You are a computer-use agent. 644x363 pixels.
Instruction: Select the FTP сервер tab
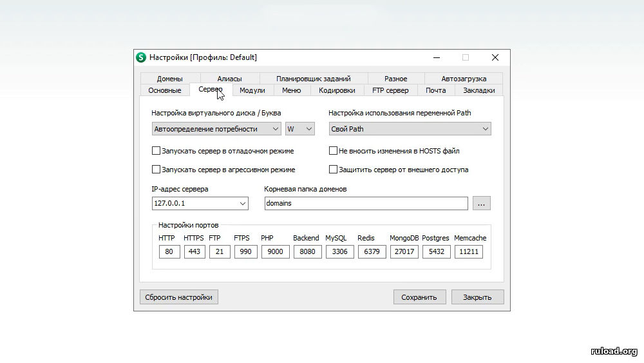tap(390, 90)
